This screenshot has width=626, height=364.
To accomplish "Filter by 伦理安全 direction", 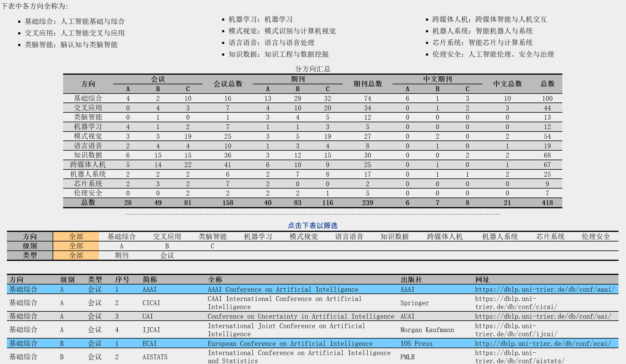I will pyautogui.click(x=596, y=237).
